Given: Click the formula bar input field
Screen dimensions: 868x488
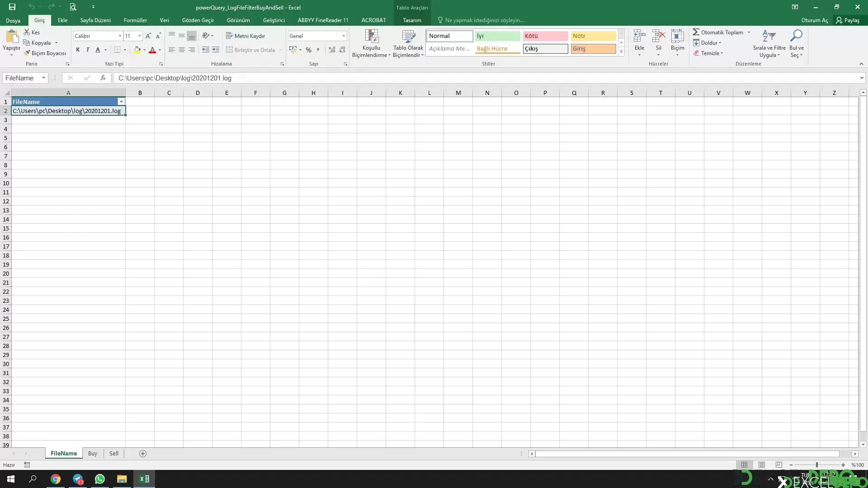Looking at the screenshot, I should click(486, 78).
